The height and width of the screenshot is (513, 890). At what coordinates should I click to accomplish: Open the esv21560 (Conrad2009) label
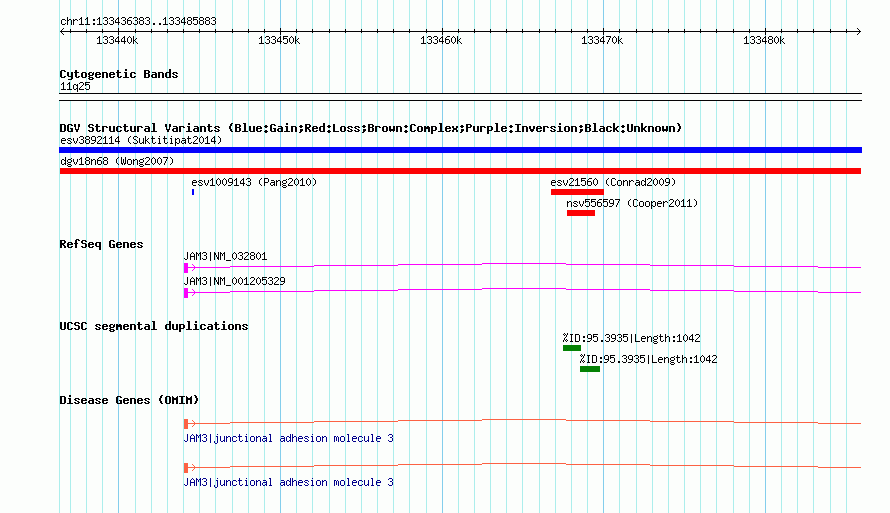613,182
